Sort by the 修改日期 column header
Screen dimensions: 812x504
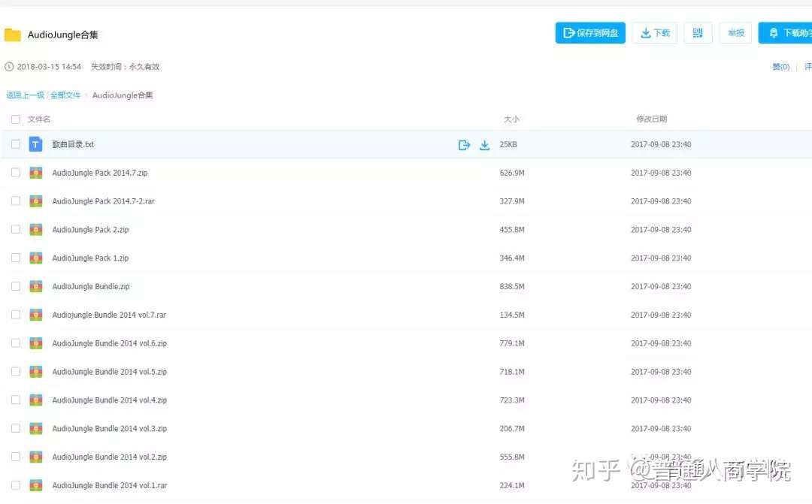(651, 119)
